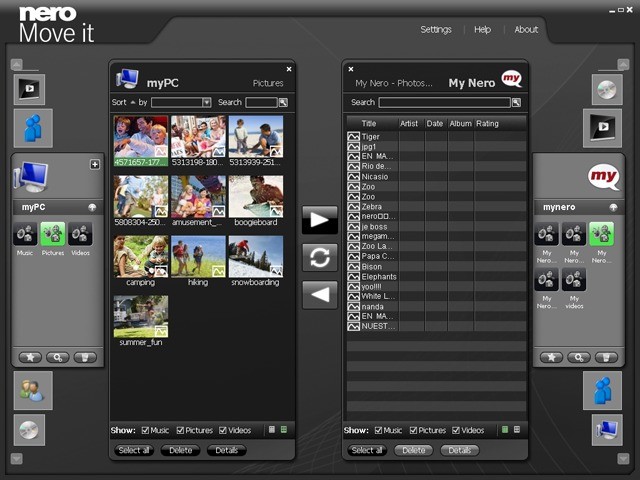
Task: Select the snowboarding picture thumbnail
Action: click(255, 257)
